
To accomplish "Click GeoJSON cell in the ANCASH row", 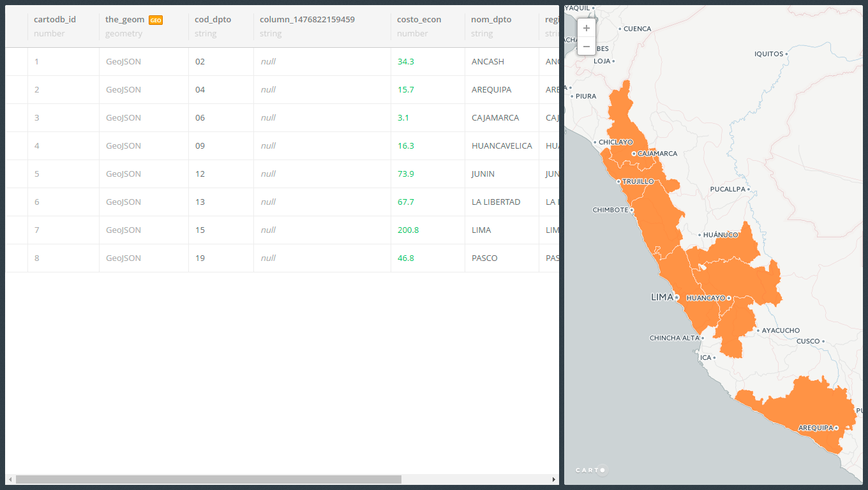I will tap(123, 62).
